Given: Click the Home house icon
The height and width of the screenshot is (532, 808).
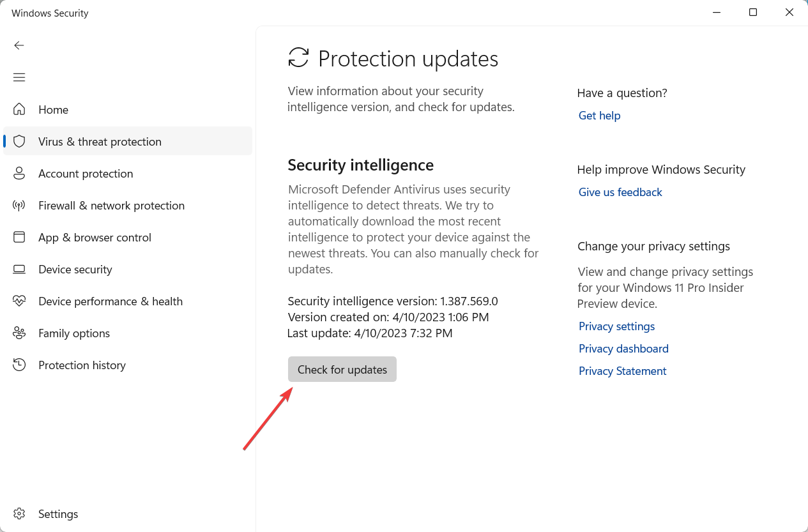Looking at the screenshot, I should point(19,109).
